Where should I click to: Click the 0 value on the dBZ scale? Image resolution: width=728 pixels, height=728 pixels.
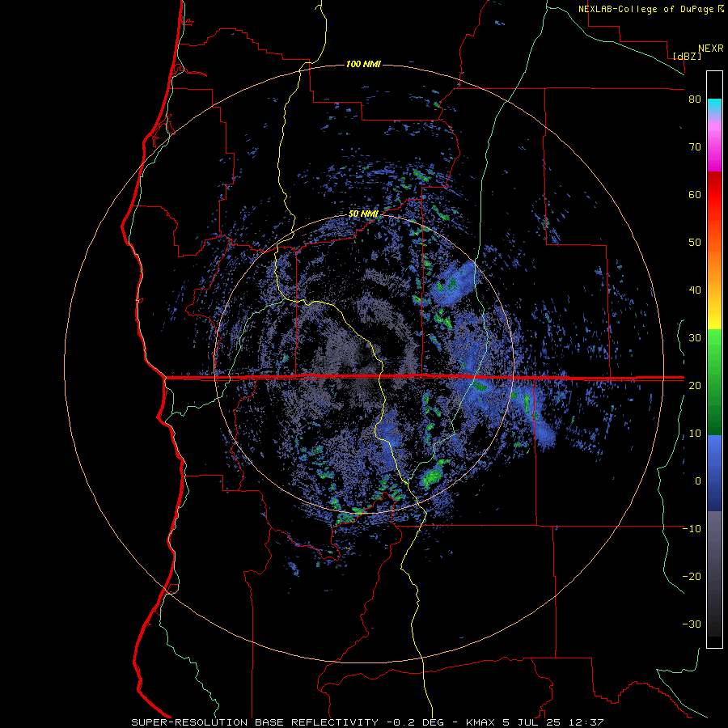click(698, 481)
